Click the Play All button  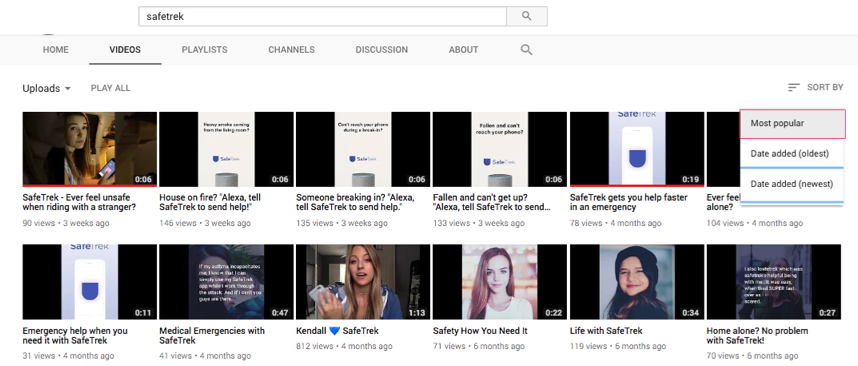coord(111,88)
